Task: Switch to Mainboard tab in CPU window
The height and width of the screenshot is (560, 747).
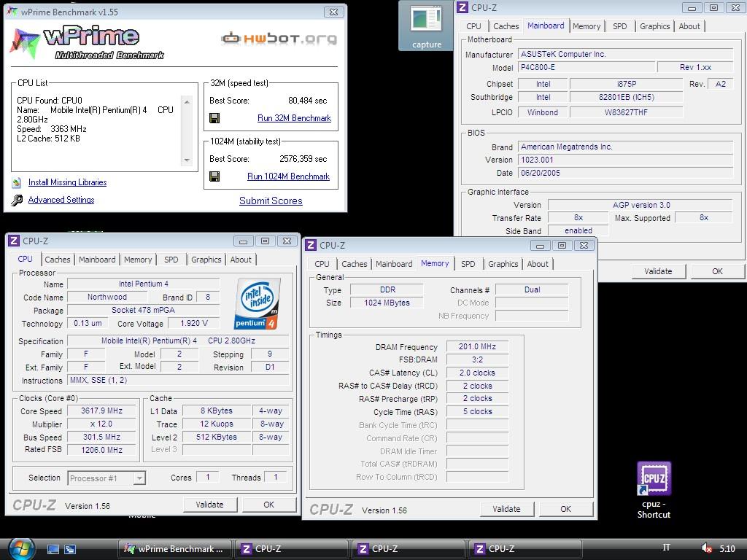Action: (97, 260)
